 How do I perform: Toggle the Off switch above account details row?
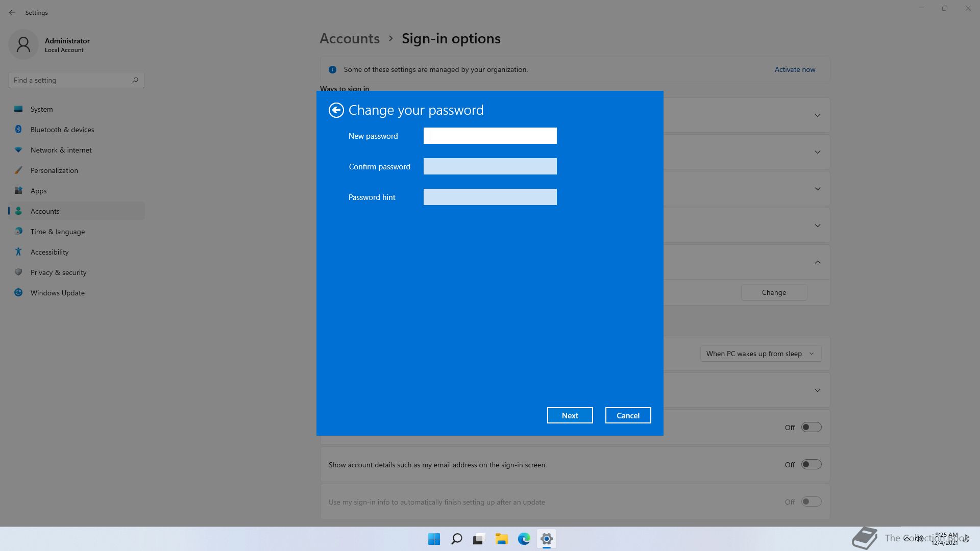point(811,427)
